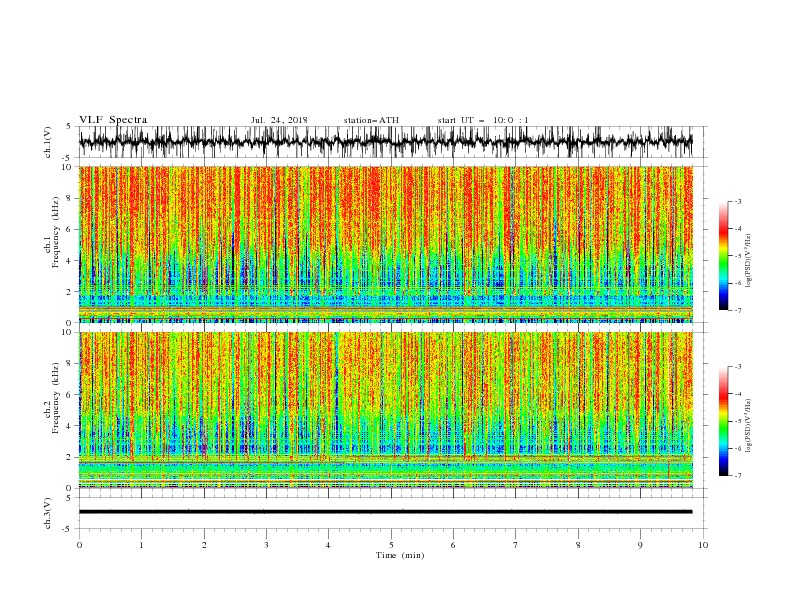
Task: Click the "ch.1(V)" waveform axis label
Action: pyautogui.click(x=48, y=142)
